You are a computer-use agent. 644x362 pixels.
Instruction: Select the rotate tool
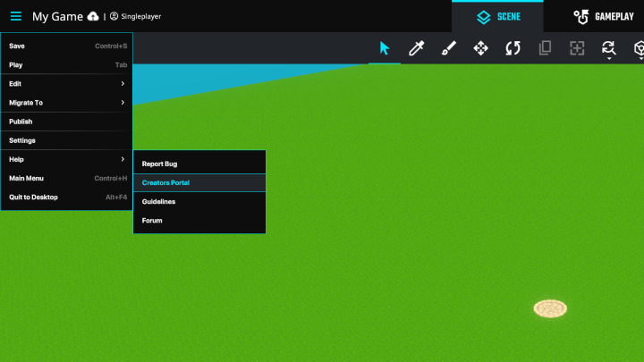[x=513, y=48]
